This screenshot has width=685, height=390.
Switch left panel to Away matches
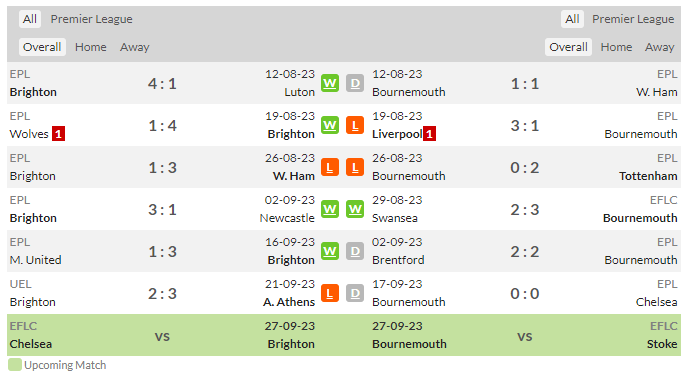135,47
